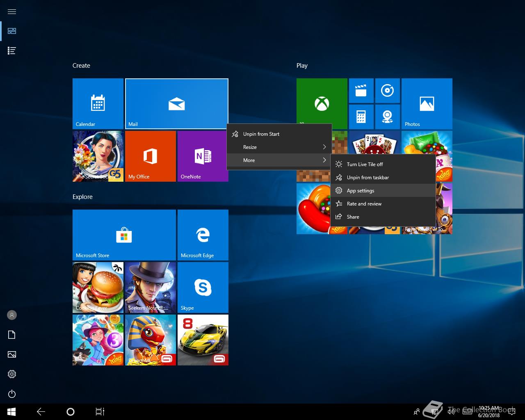Open the Dragon Mania game tile
The height and width of the screenshot is (420, 525).
click(x=151, y=340)
